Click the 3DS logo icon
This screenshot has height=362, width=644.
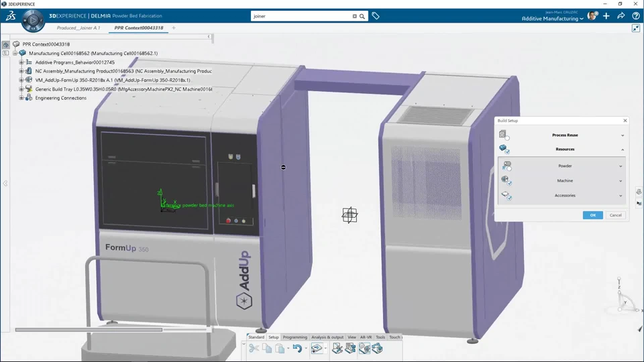pyautogui.click(x=11, y=16)
